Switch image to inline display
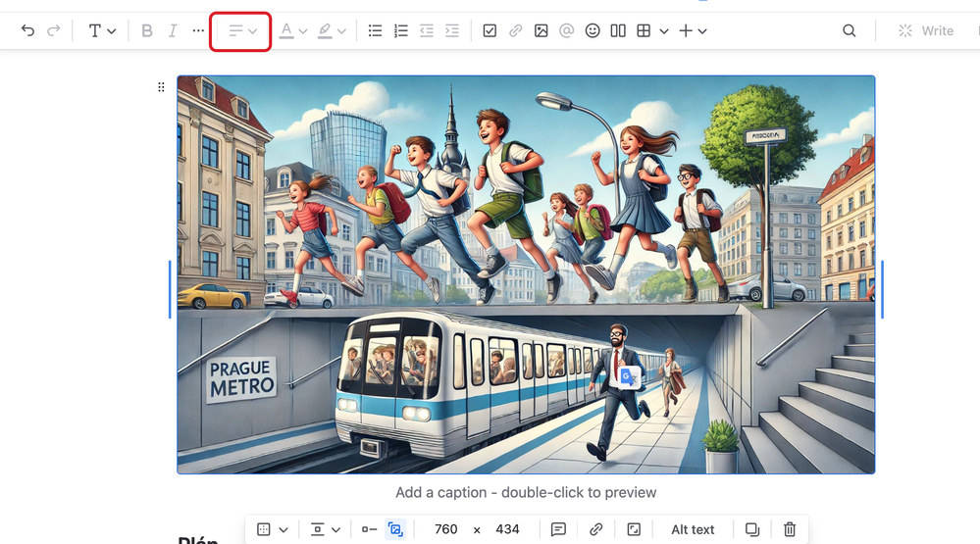Screen dimensions: 980x544 coord(370,529)
